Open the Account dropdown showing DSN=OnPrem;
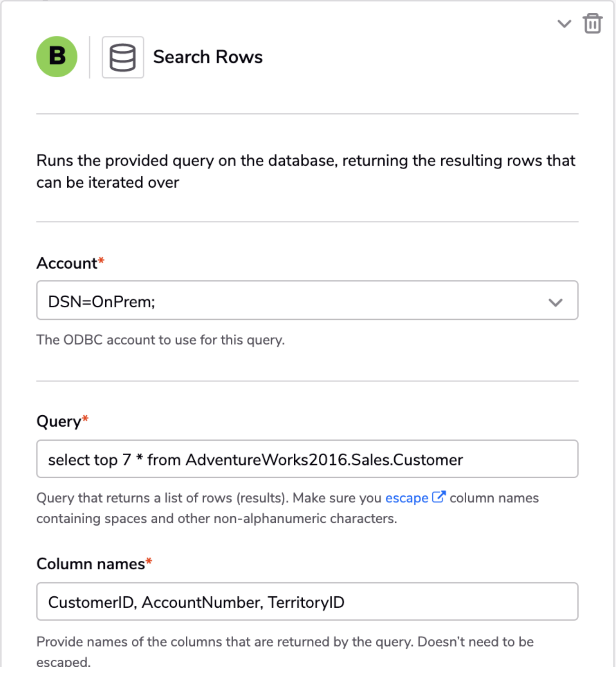 (307, 301)
